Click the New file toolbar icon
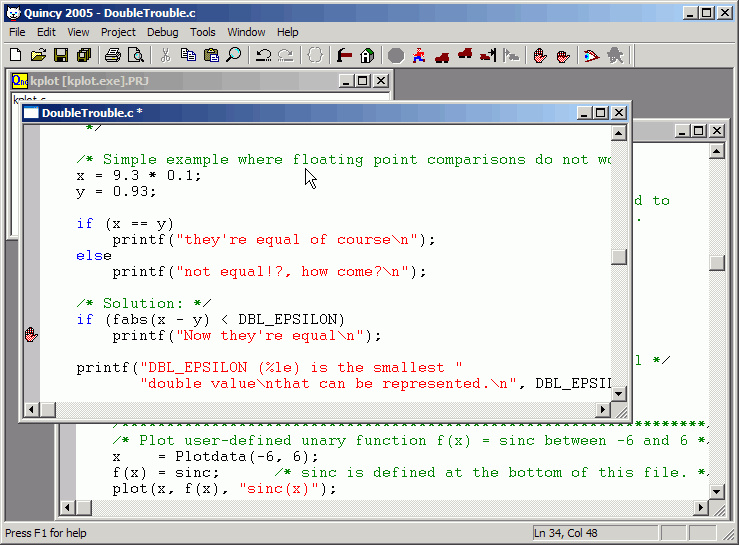Image resolution: width=739 pixels, height=545 pixels. click(16, 55)
